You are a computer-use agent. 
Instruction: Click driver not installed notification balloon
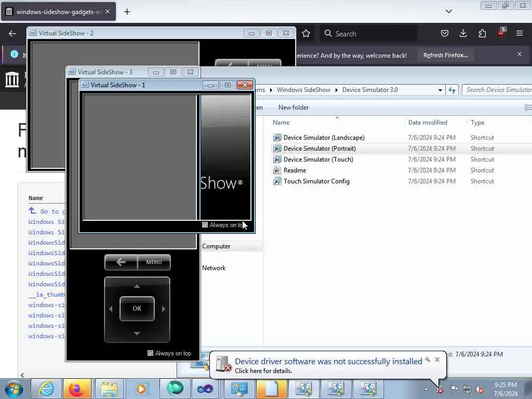(328, 365)
